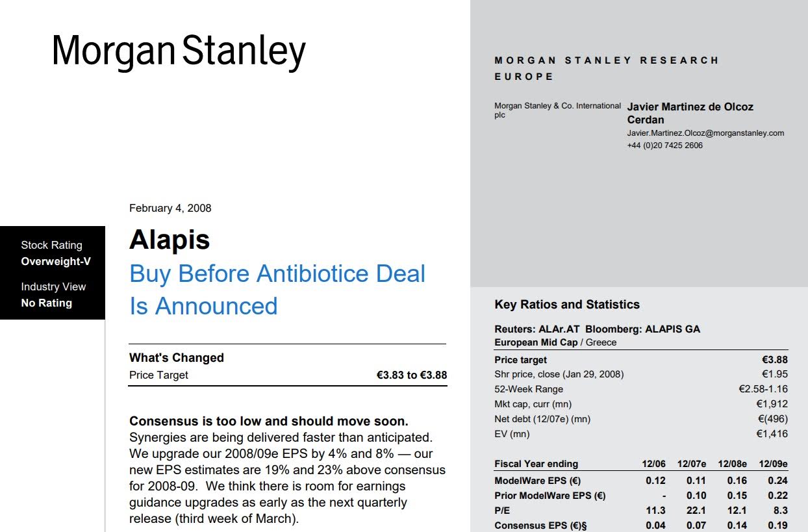Viewport: 808px width, 532px height.
Task: Click the analyst phone number
Action: coord(664,146)
